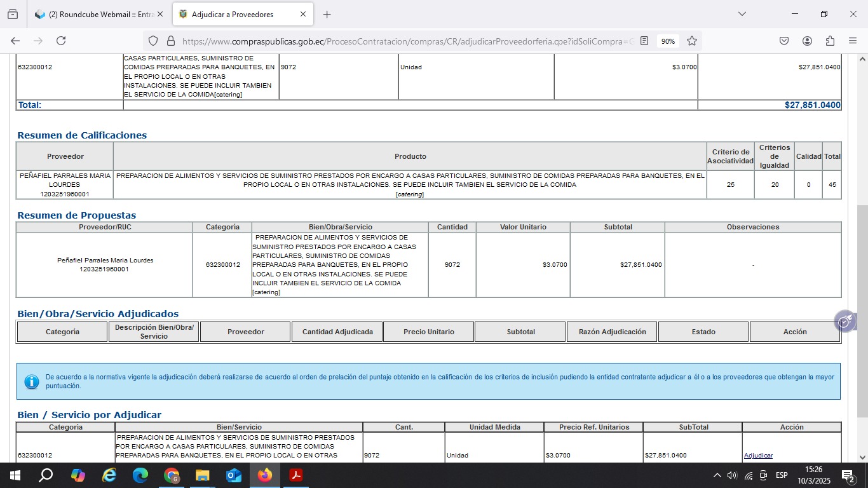Click the vertical page scrollbar thumb

pos(862,311)
